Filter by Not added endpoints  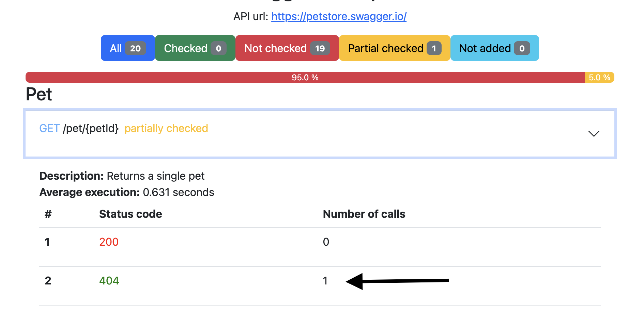click(494, 48)
